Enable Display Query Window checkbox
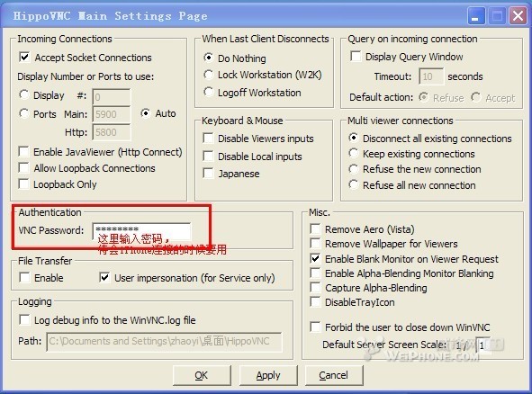This screenshot has width=532, height=394. click(x=356, y=57)
